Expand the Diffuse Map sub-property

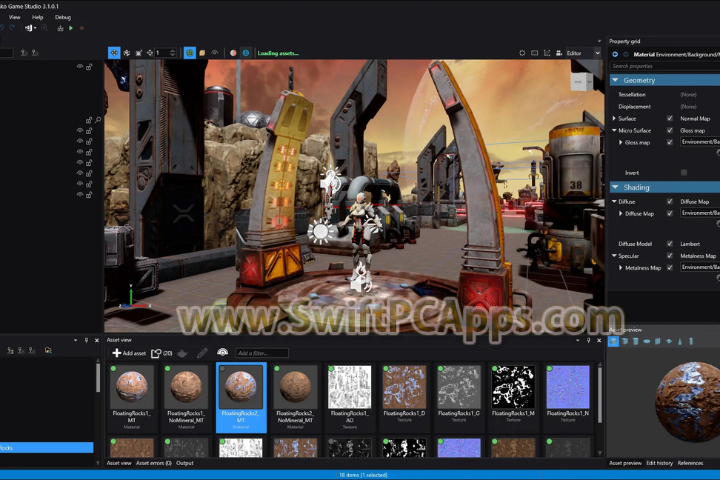point(620,213)
